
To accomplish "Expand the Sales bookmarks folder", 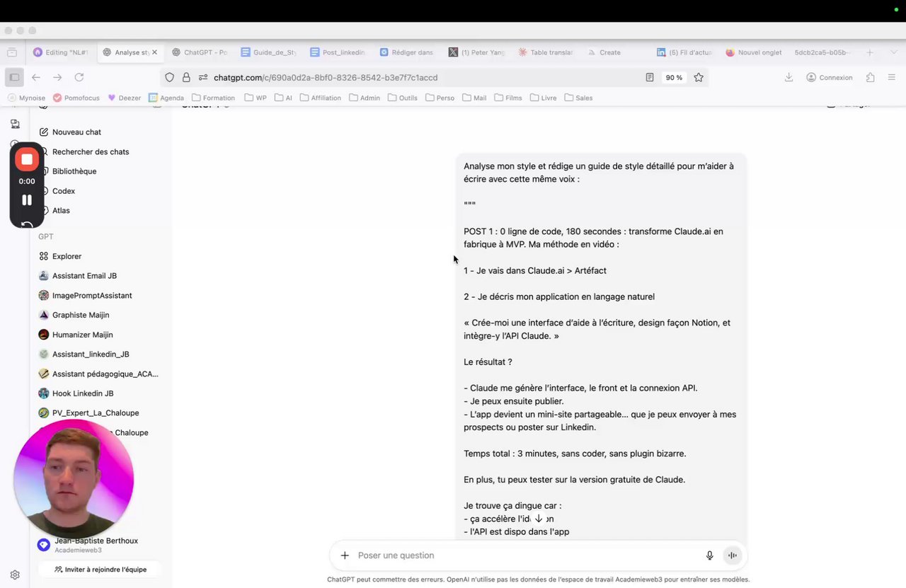I will (578, 98).
